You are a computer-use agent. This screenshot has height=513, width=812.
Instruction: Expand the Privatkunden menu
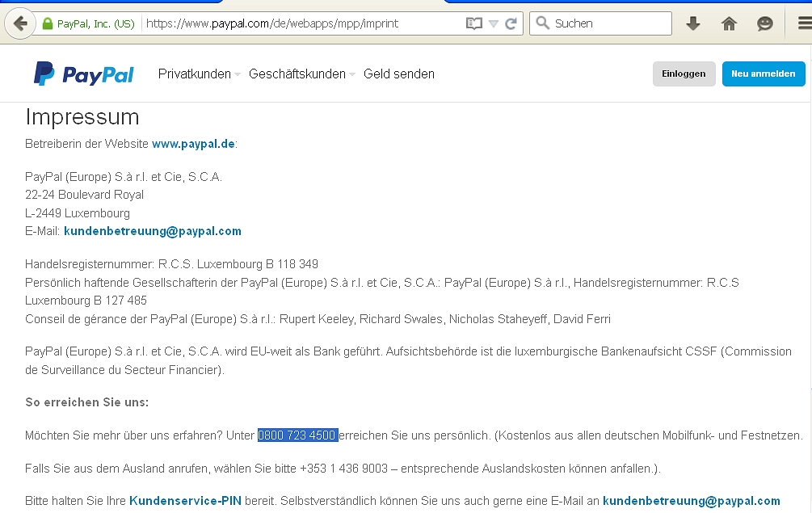(x=199, y=74)
